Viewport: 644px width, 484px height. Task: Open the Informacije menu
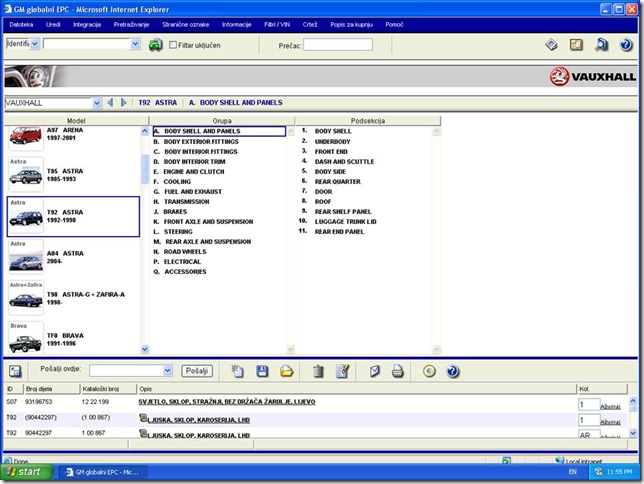pyautogui.click(x=237, y=25)
